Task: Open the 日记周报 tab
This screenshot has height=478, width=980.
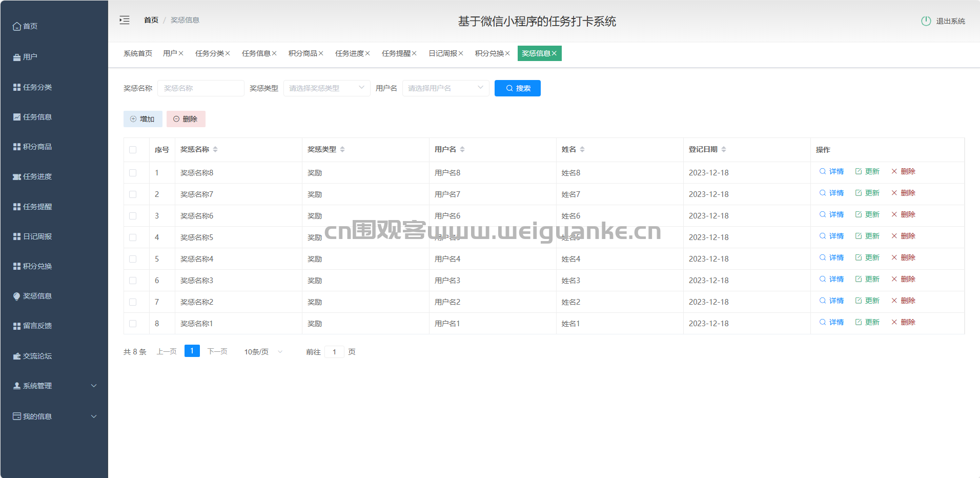Action: click(x=442, y=53)
